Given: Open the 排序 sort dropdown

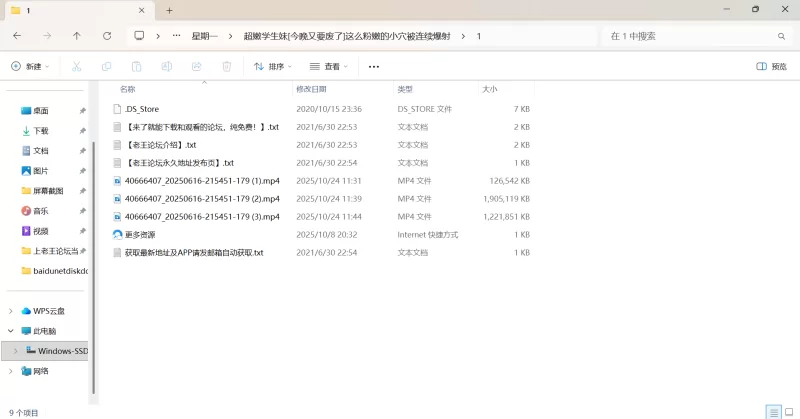Looking at the screenshot, I should click(273, 67).
